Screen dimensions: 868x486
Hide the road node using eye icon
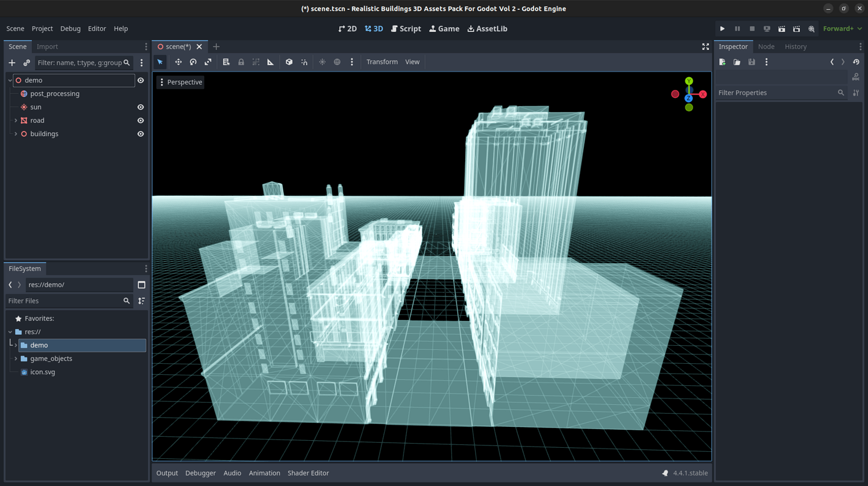click(x=141, y=120)
